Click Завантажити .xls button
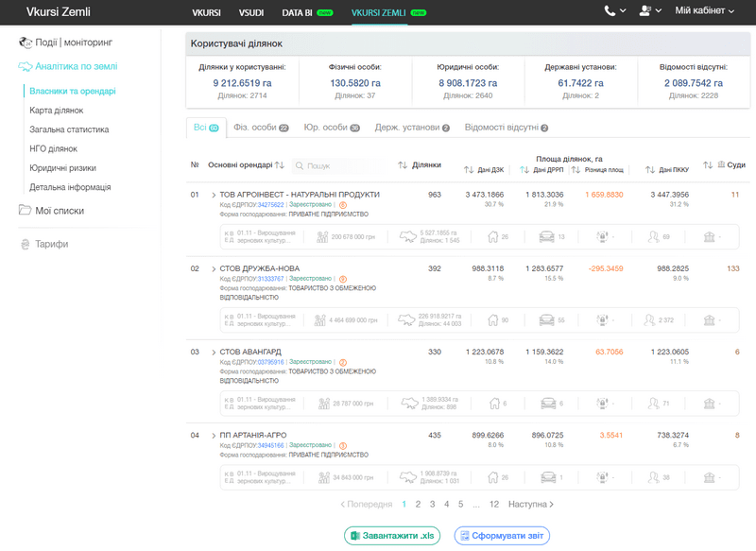 [392, 536]
